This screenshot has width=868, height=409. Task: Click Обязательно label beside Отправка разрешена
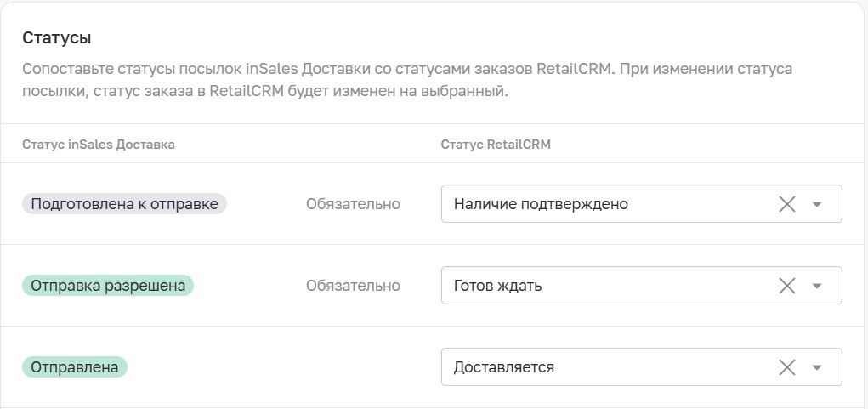pos(353,286)
